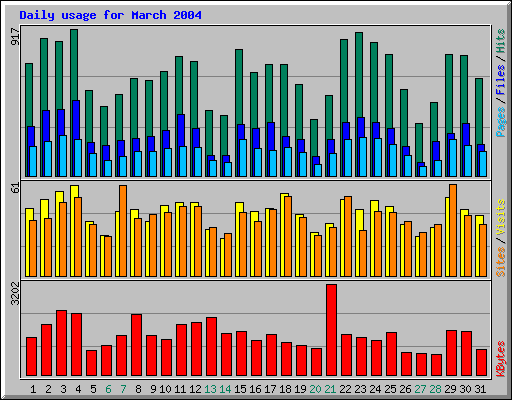Select day 29 on the x-axis
Screen dimensions: 512x400
coord(450,389)
